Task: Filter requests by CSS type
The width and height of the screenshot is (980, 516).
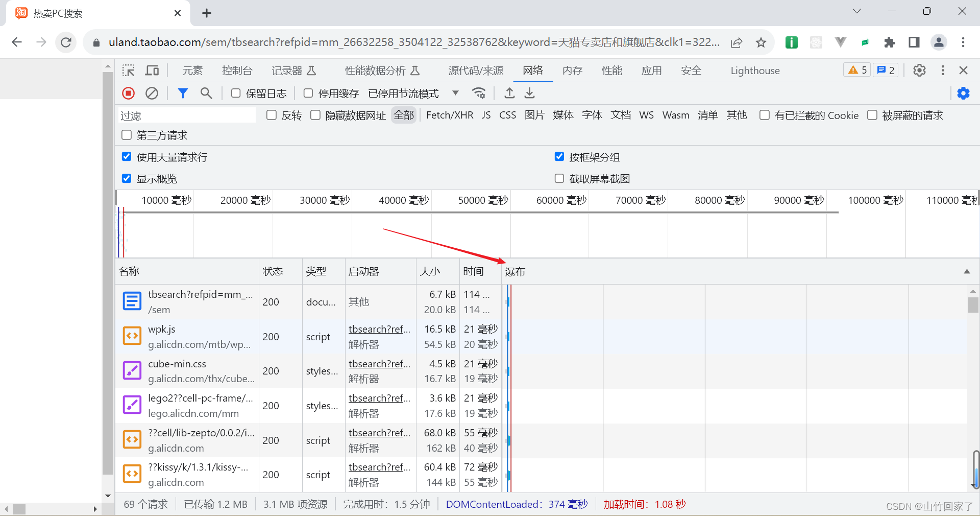Action: 507,115
